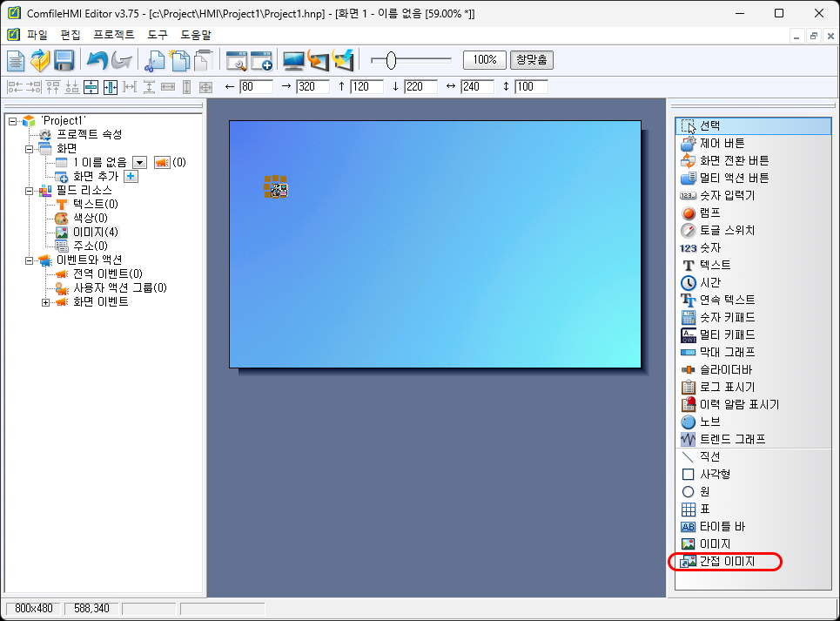
Task: Expand the 화면 이벤트 tree node
Action: click(46, 302)
